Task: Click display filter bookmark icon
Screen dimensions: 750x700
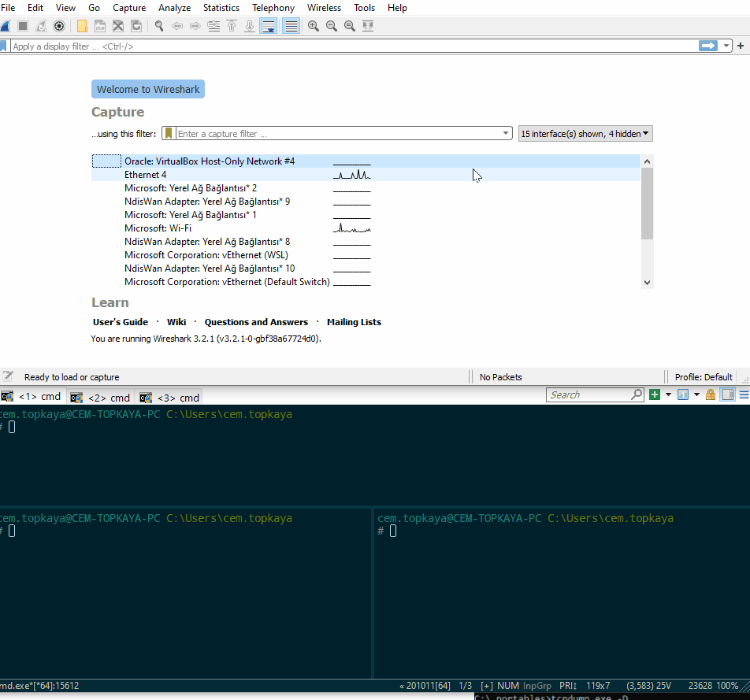Action: 3,46
